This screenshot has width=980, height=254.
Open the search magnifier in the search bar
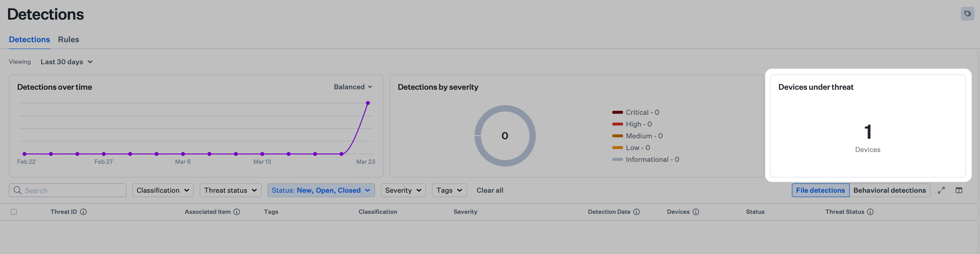(17, 190)
